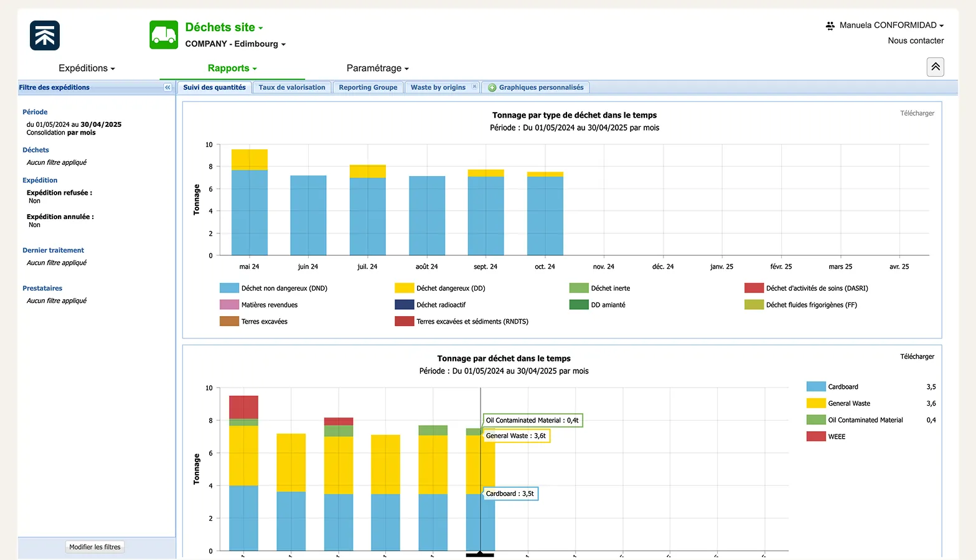The image size is (976, 560).
Task: Toggle Déchet non dangereux (DND) legend series
Action: [284, 288]
